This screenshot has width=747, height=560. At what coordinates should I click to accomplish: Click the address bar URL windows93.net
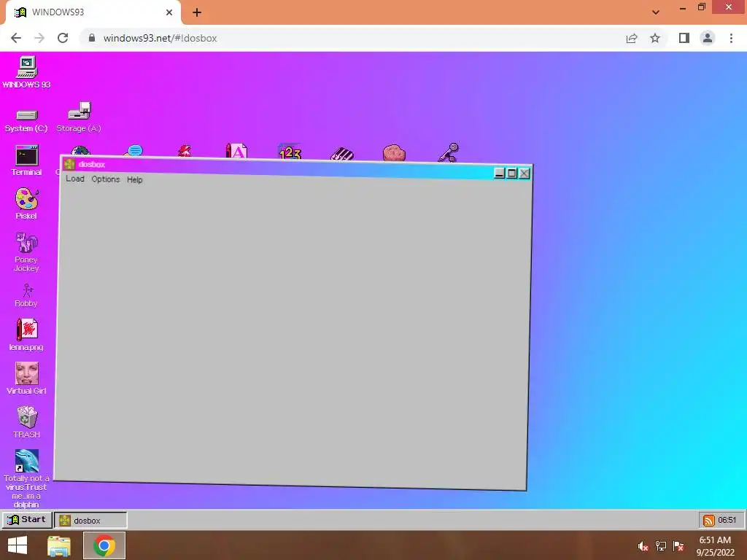160,38
